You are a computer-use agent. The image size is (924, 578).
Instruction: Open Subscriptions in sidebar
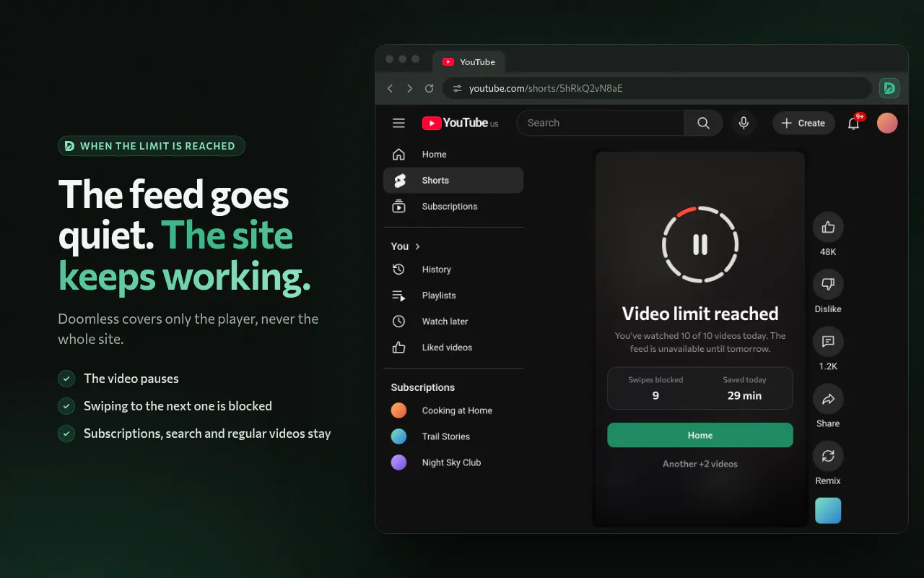tap(453, 207)
